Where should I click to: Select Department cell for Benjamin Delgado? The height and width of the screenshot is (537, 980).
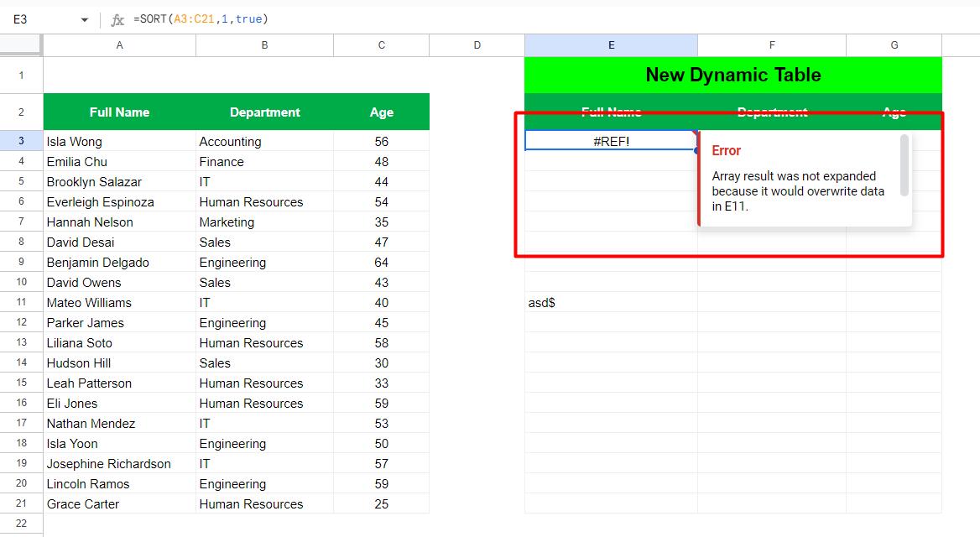click(x=265, y=262)
